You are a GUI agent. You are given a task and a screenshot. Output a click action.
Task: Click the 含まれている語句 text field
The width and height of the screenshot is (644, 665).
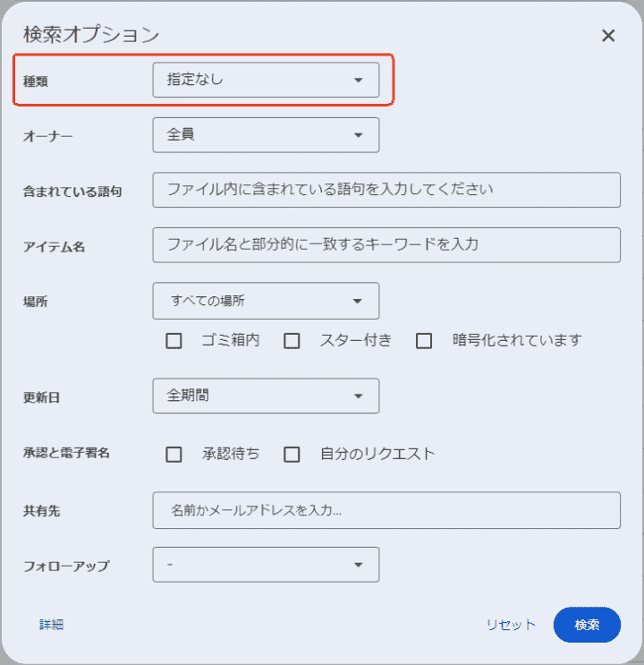386,190
